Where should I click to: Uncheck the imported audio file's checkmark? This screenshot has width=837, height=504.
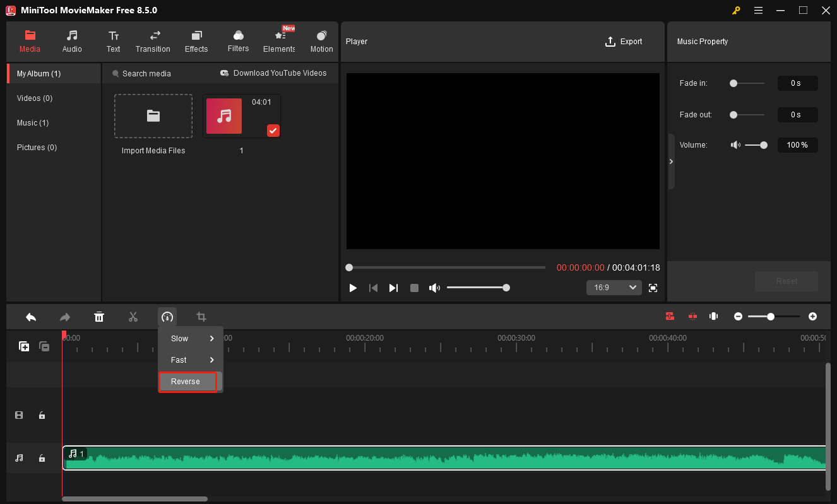[x=273, y=131]
